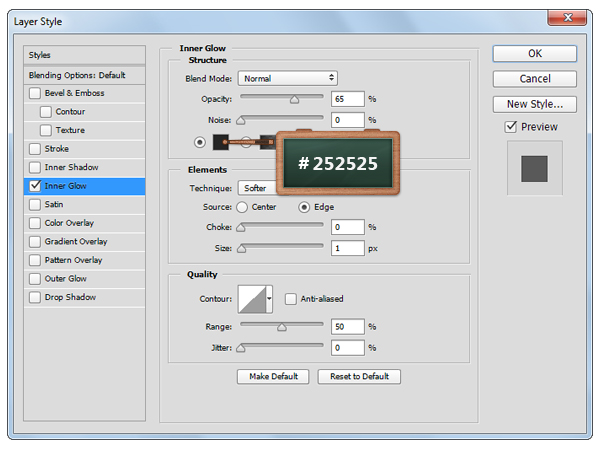Viewport: 600px width, 449px height.
Task: Click the Size value input field
Action: click(348, 247)
